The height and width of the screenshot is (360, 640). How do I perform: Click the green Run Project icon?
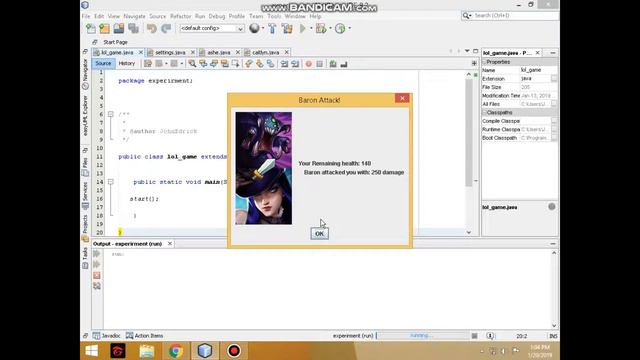(x=303, y=29)
